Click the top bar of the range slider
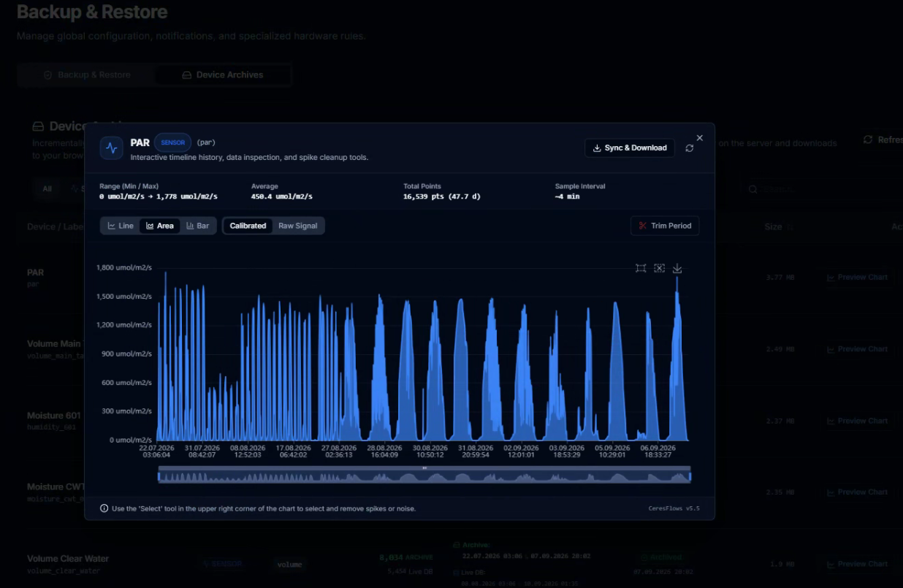The width and height of the screenshot is (903, 588). click(424, 468)
